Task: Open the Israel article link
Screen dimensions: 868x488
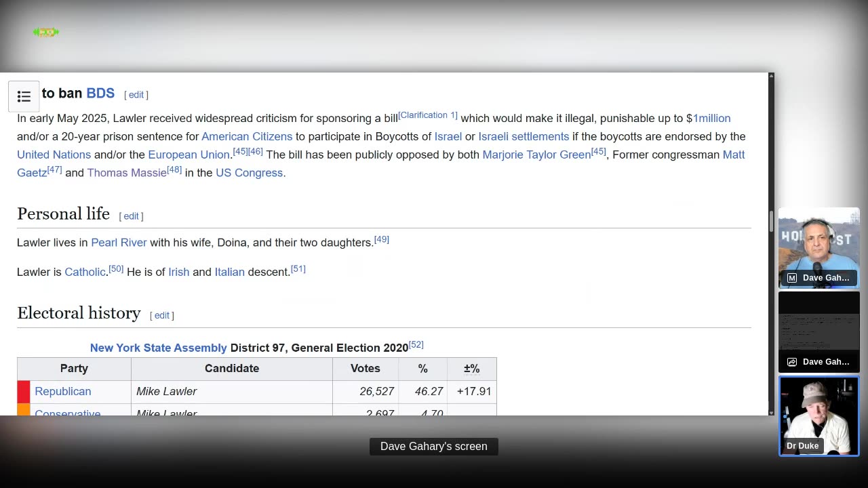Action: coord(448,136)
